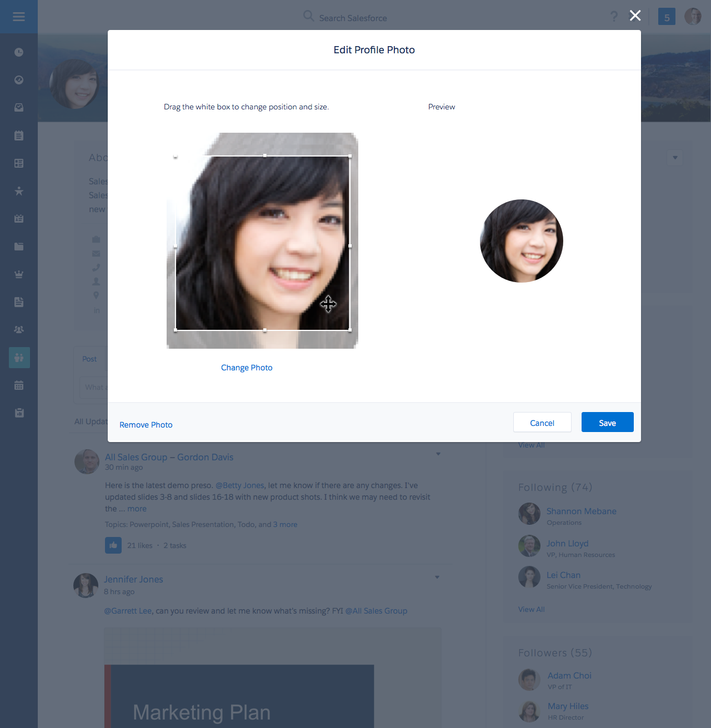Open the notifications badge showing 5

click(x=667, y=17)
